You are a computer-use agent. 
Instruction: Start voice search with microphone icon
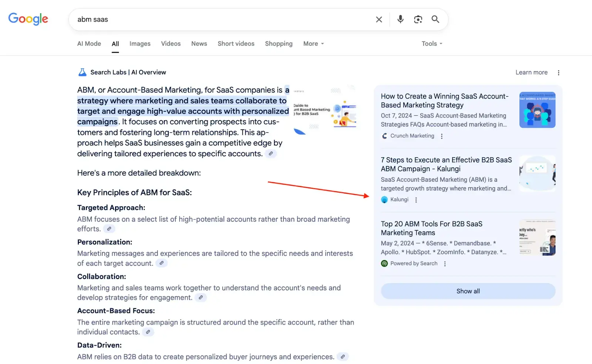click(x=400, y=19)
